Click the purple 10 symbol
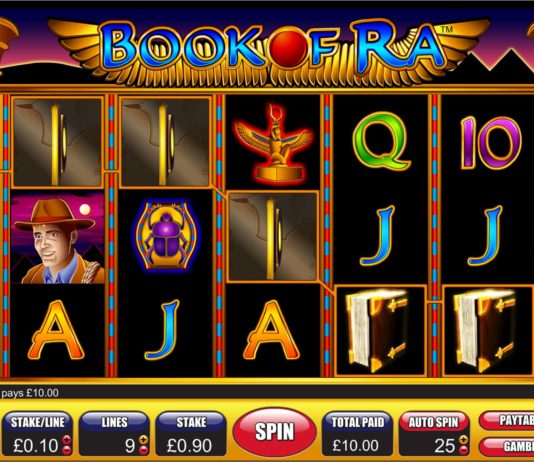This screenshot has height=462, width=534. (x=490, y=143)
